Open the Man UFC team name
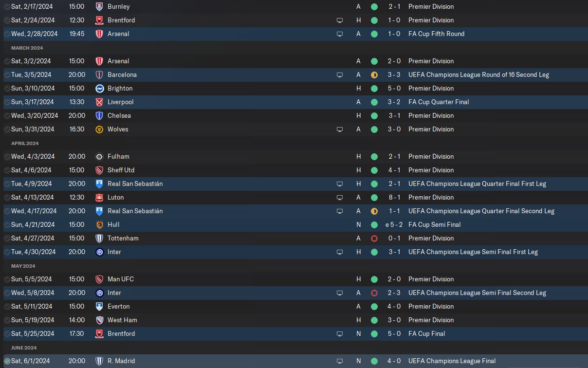 tap(121, 279)
